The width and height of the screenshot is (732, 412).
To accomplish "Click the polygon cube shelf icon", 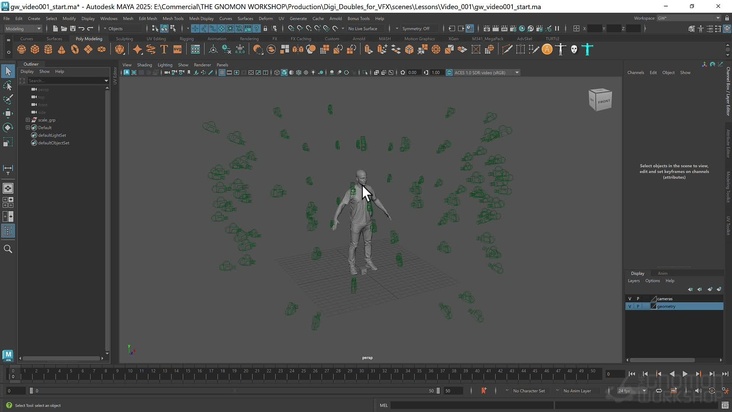I will (35, 49).
